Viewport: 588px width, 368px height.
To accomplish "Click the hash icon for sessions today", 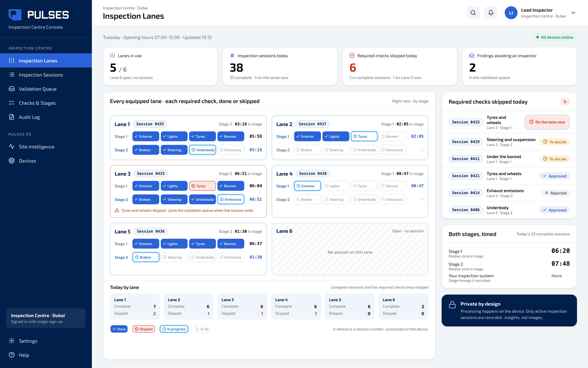I will click(232, 56).
